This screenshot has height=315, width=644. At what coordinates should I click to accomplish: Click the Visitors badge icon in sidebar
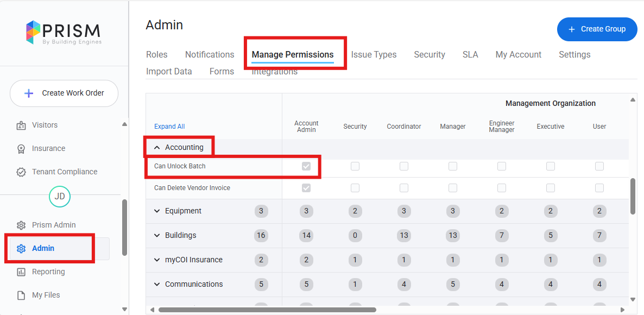(21, 125)
